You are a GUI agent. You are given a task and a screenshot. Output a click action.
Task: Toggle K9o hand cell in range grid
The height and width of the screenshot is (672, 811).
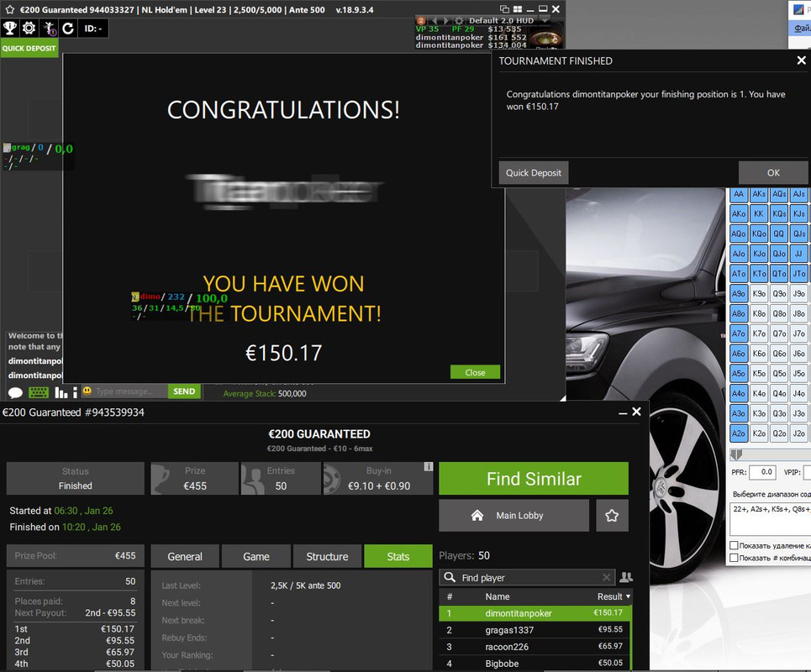(759, 294)
